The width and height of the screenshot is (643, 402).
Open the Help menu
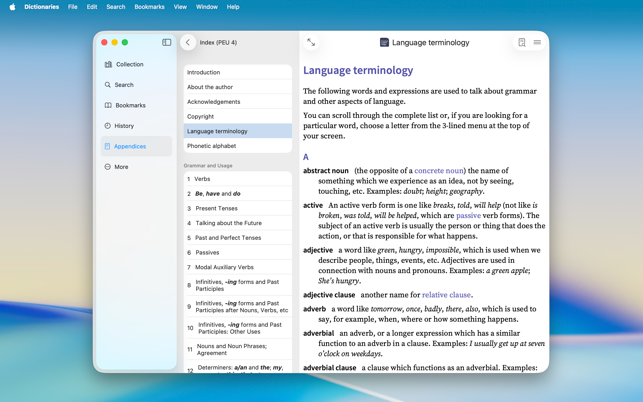pyautogui.click(x=233, y=7)
